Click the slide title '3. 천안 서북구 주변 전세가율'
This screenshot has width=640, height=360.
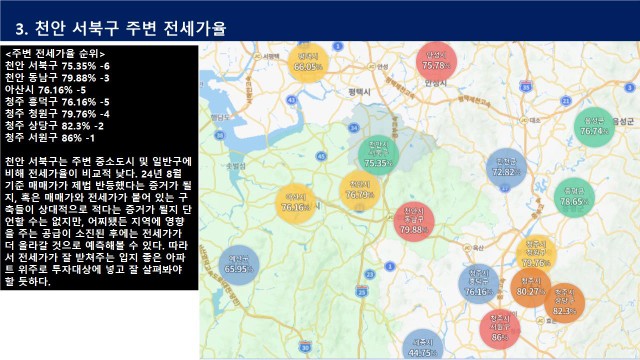pyautogui.click(x=121, y=28)
